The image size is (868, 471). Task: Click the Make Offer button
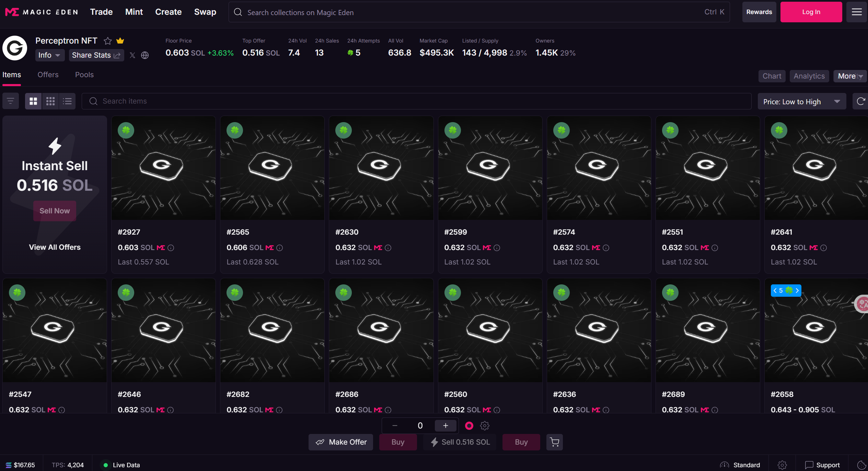[x=341, y=442]
